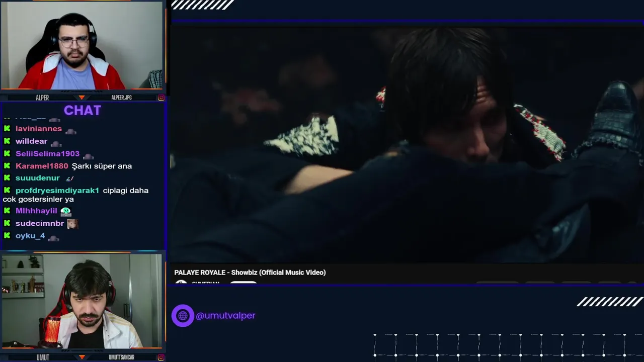Viewport: 644px width, 362px height.
Task: Click the ALPER name label
Action: [42, 98]
